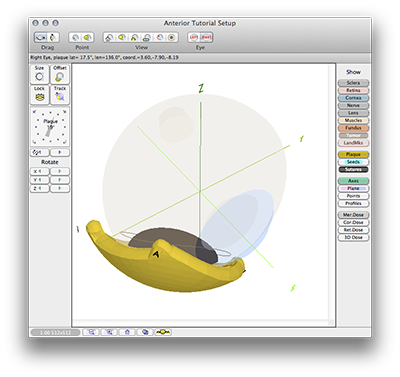The height and width of the screenshot is (377, 400).
Task: Click the zoom scale 1.00 512x512 field
Action: (55, 332)
